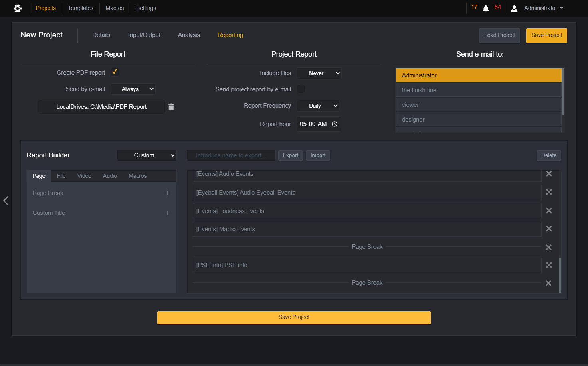Open the notifications bell
Image resolution: width=588 pixels, height=366 pixels.
[486, 8]
